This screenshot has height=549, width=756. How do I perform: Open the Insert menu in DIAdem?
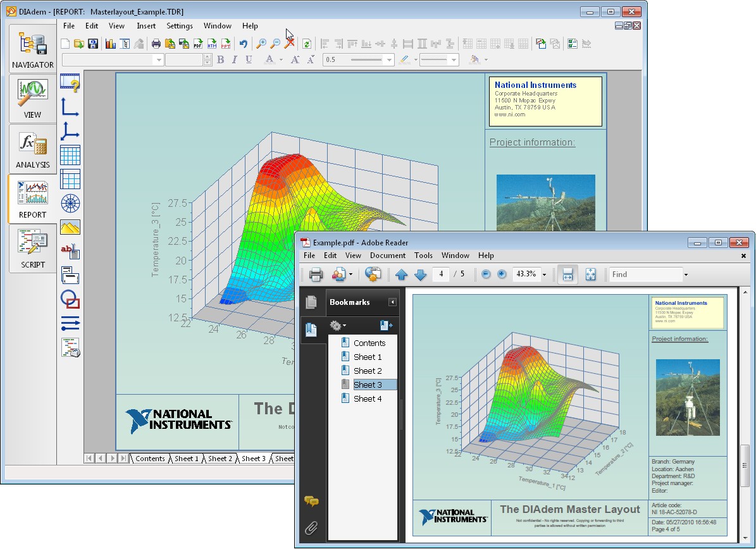click(x=146, y=26)
